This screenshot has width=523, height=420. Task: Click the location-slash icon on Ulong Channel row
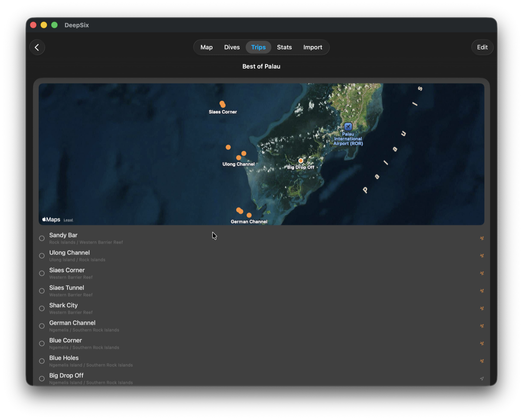(482, 256)
